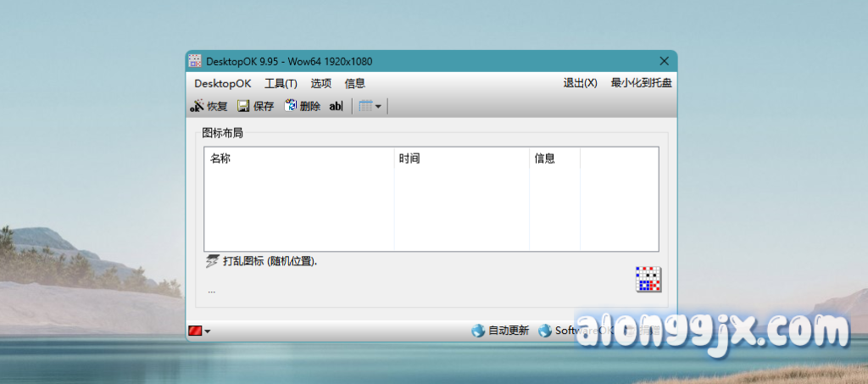Open the DesktopOK menu
Viewport: 868px width, 384px height.
pos(223,83)
